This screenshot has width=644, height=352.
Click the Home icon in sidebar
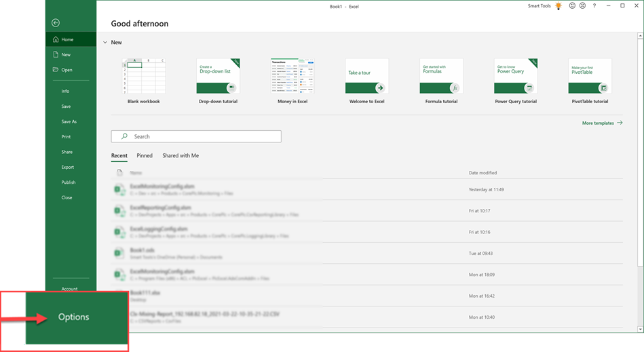click(56, 39)
